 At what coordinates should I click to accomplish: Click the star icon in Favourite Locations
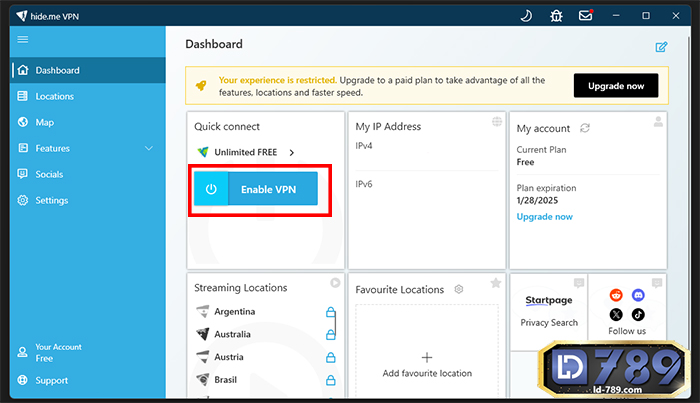pos(496,283)
